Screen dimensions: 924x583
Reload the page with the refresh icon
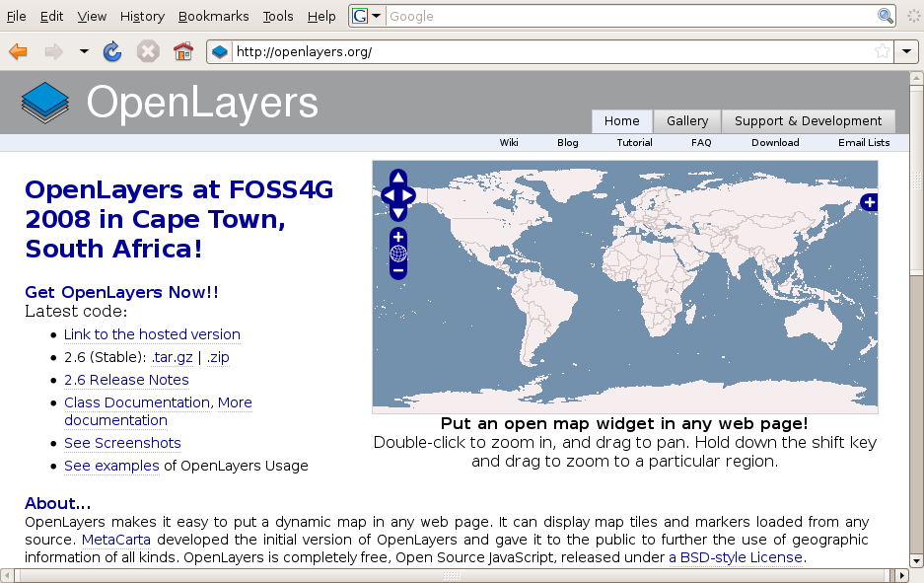pyautogui.click(x=112, y=51)
